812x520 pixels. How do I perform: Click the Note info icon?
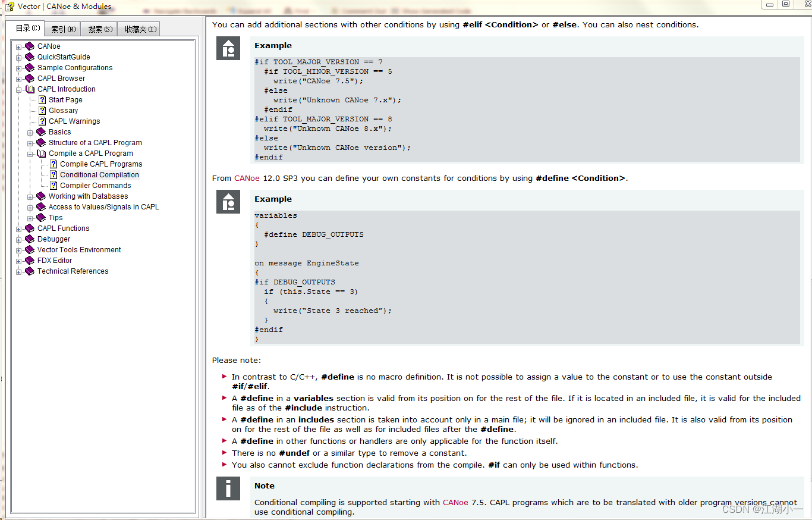click(228, 488)
